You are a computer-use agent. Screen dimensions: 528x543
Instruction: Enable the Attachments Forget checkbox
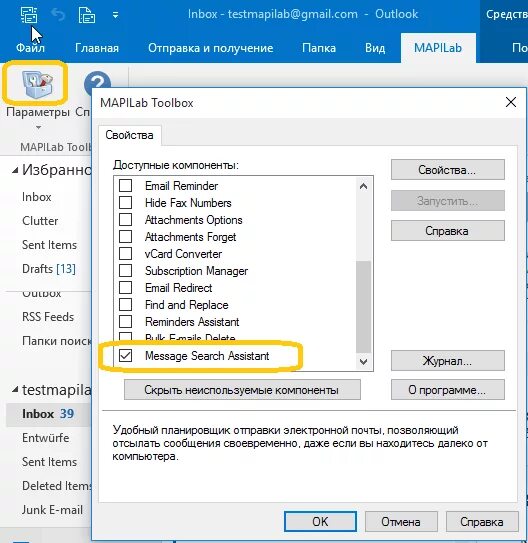tap(125, 236)
